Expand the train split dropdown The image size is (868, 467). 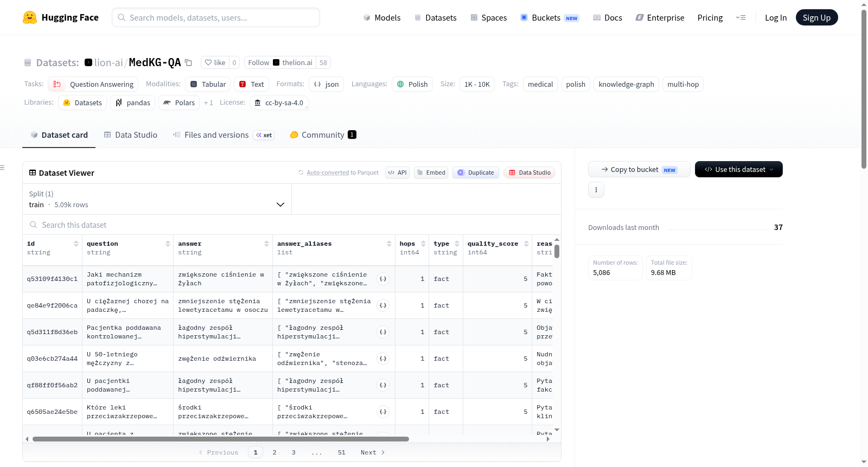pos(157,199)
